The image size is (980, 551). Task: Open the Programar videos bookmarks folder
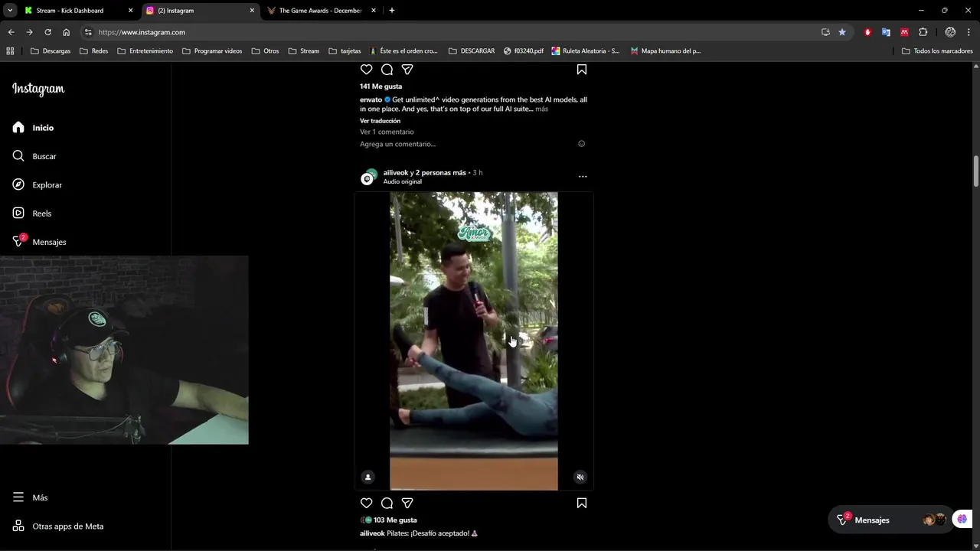click(x=212, y=51)
